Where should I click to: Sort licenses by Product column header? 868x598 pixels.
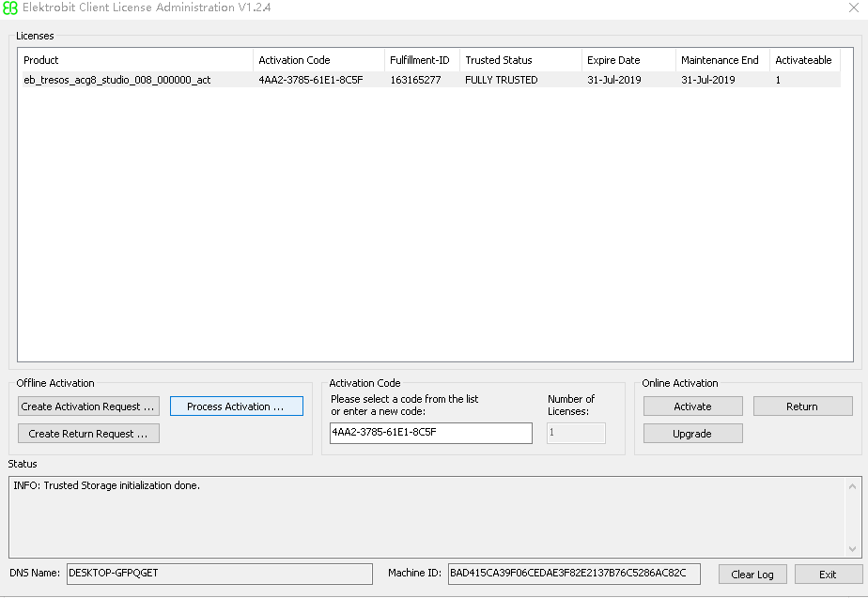coord(135,60)
